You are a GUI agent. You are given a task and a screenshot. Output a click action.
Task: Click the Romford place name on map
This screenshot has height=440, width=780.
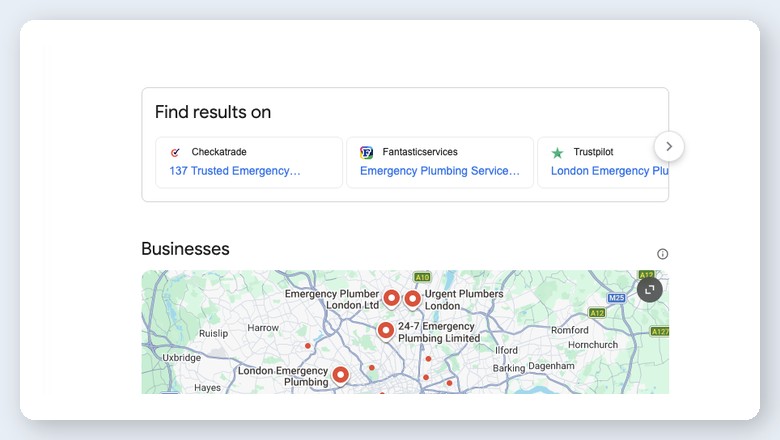click(570, 330)
